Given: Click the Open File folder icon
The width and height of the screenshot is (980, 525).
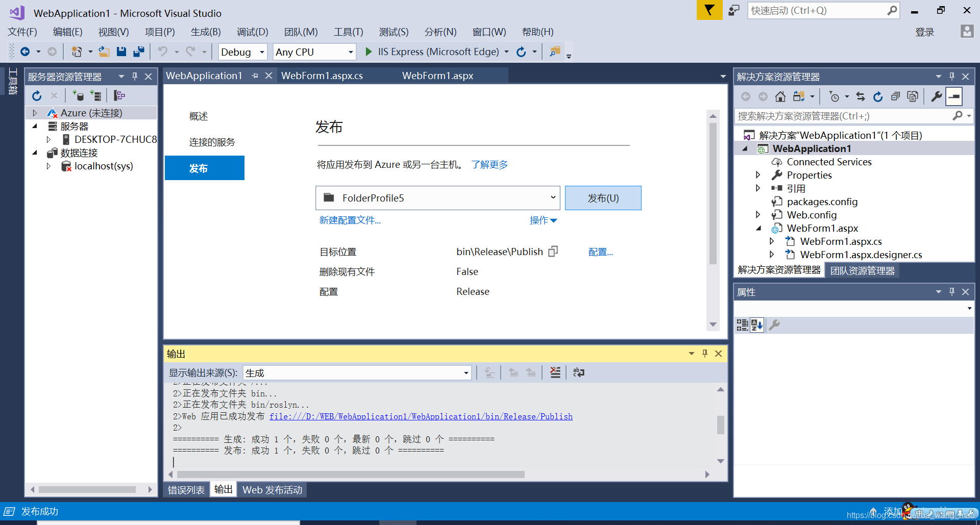Looking at the screenshot, I should point(104,52).
